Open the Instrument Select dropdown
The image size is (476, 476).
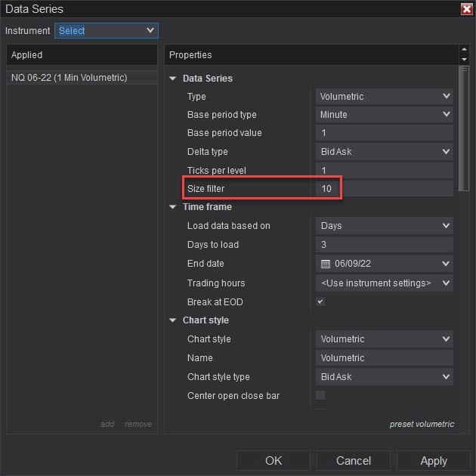[x=106, y=31]
